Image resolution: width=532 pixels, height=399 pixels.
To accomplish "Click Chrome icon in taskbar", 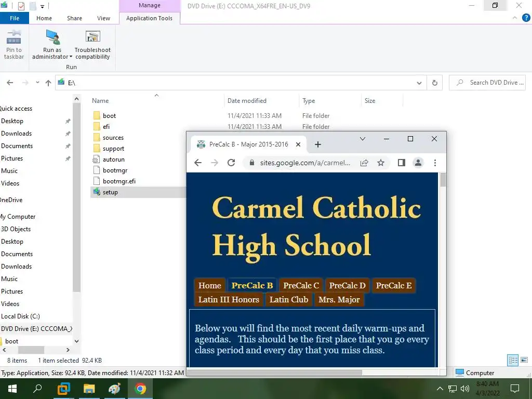I will (140, 389).
